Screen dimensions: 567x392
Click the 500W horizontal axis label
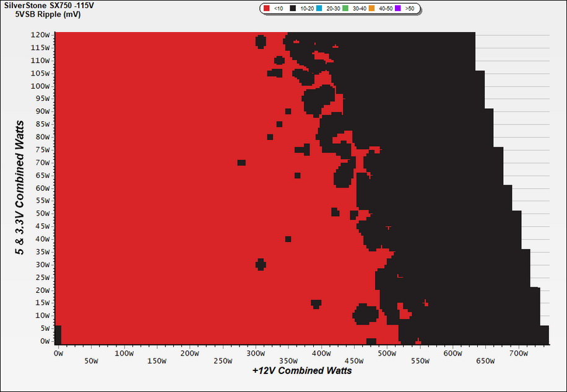coord(387,354)
